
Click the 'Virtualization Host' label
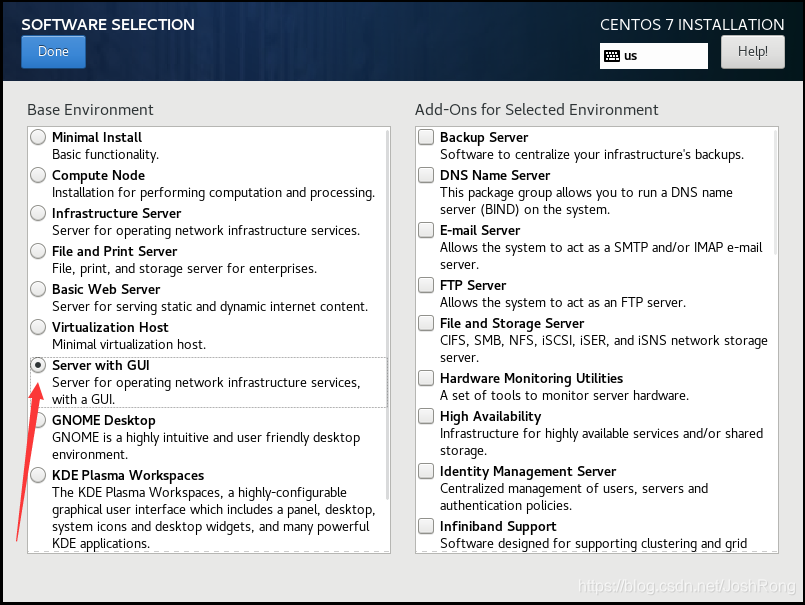pos(110,327)
